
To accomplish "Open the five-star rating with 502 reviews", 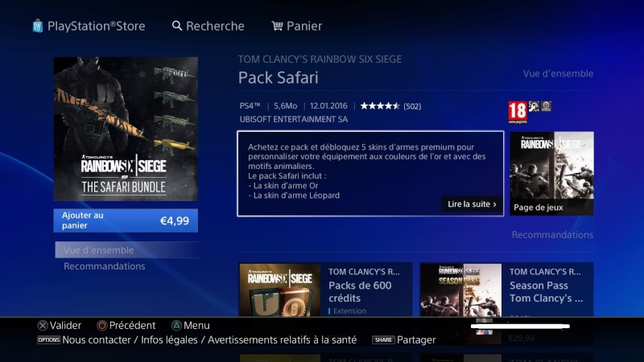I will tap(390, 106).
